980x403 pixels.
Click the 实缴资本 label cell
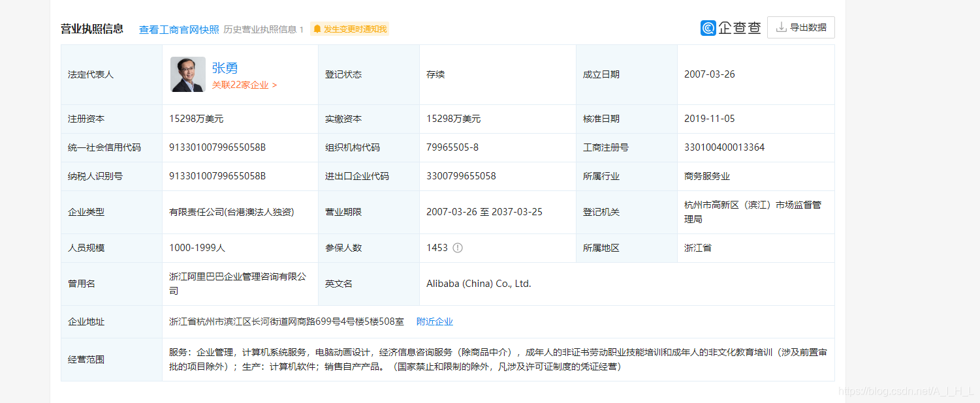tap(369, 119)
